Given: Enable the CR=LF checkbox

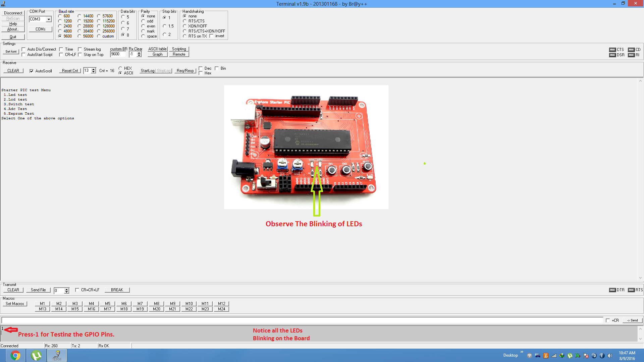Looking at the screenshot, I should click(61, 55).
